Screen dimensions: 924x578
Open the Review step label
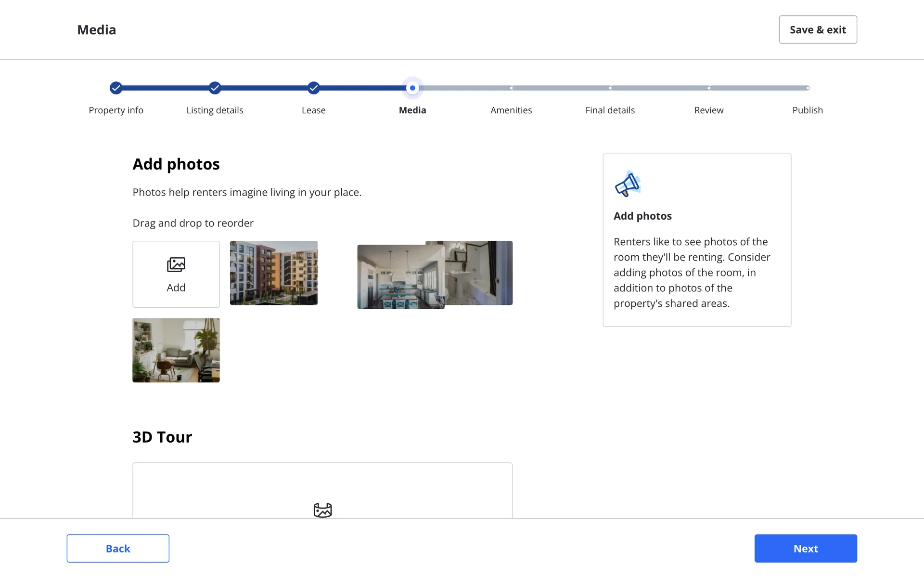click(708, 110)
